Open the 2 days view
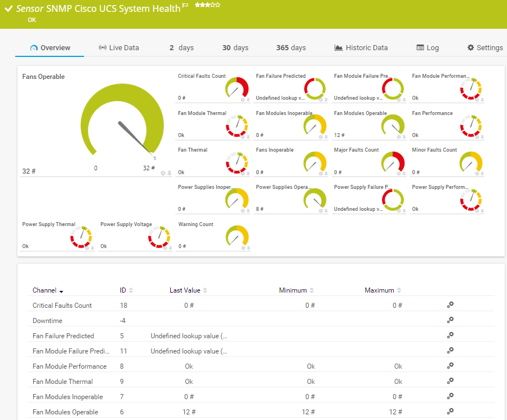The image size is (507, 420). (181, 47)
